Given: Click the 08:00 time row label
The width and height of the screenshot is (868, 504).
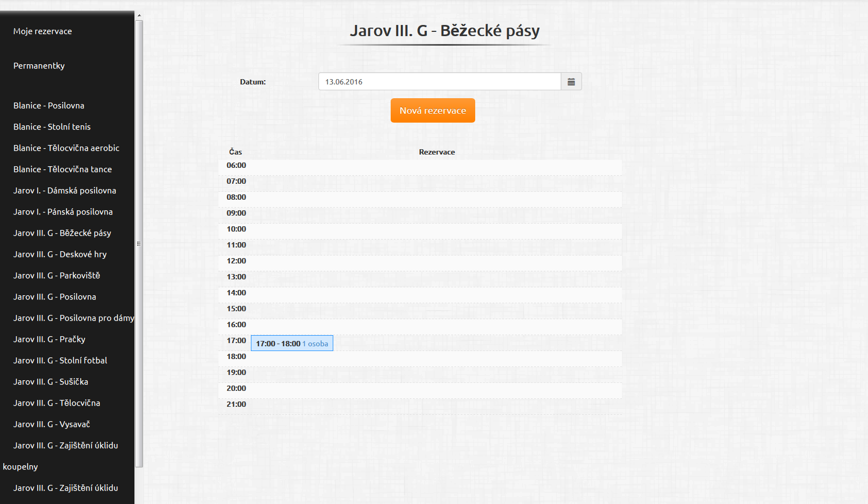Looking at the screenshot, I should coord(237,197).
